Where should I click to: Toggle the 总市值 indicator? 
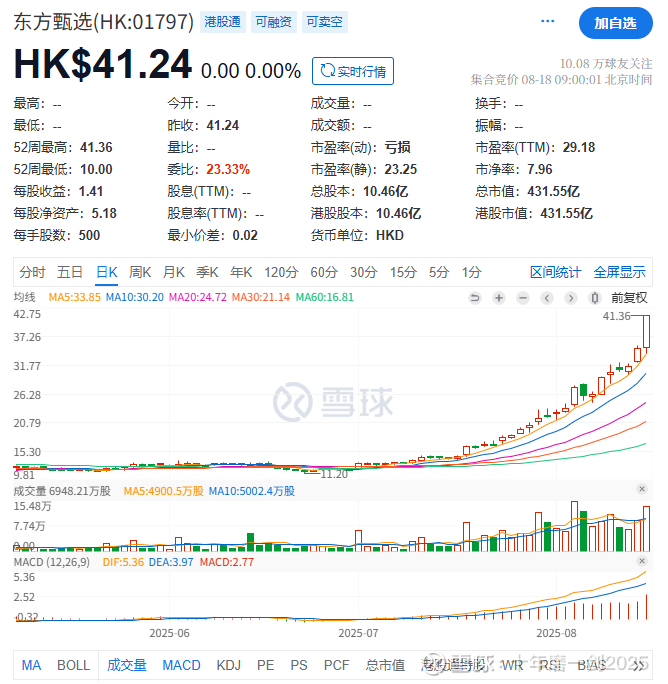pos(385,665)
